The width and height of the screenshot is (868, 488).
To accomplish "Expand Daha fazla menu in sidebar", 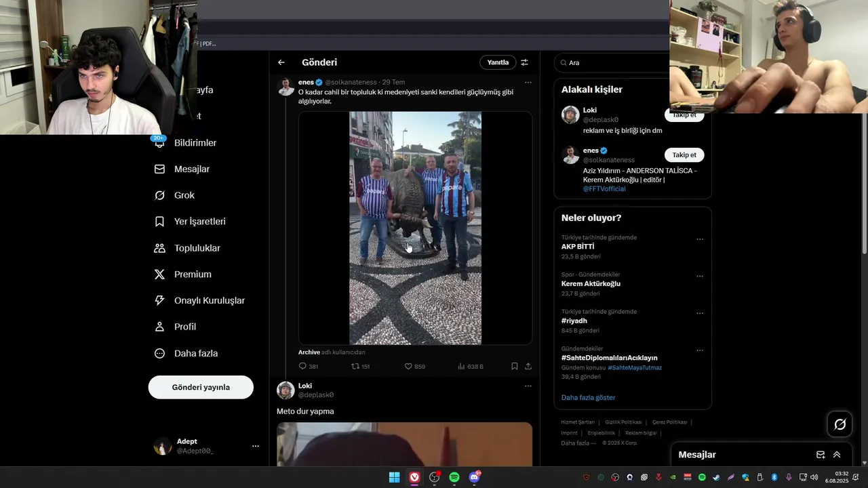I will click(x=186, y=353).
